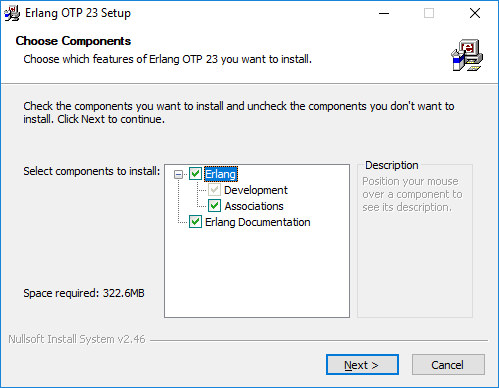
Task: Click the Space required label
Action: pyautogui.click(x=84, y=293)
